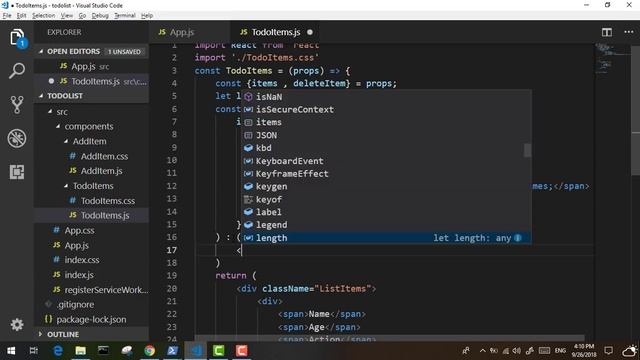The image size is (640, 360).
Task: Open Chrome from the taskbar
Action: [x=149, y=351]
